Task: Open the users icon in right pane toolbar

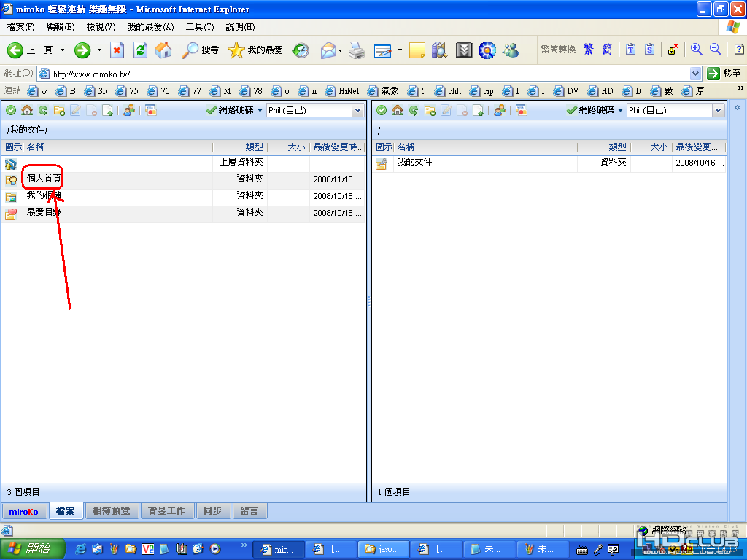Action: (499, 111)
